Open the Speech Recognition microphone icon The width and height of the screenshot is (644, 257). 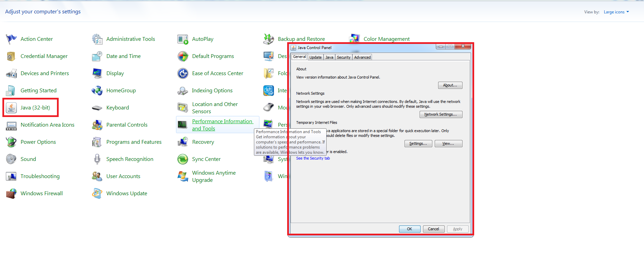(x=97, y=159)
